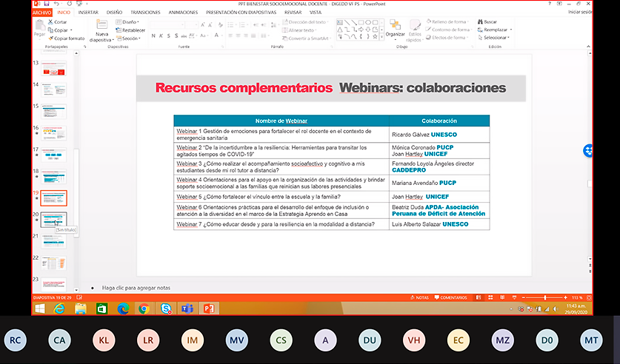
Task: Toggle underline S formatting button
Action: (168, 36)
